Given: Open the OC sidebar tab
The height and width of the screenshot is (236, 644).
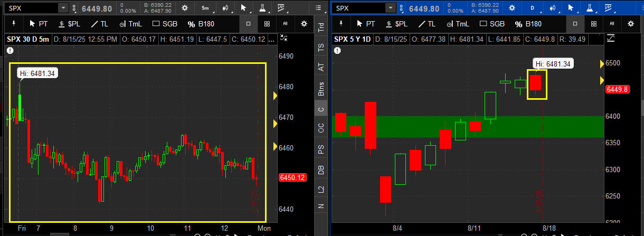Looking at the screenshot, I should click(320, 129).
